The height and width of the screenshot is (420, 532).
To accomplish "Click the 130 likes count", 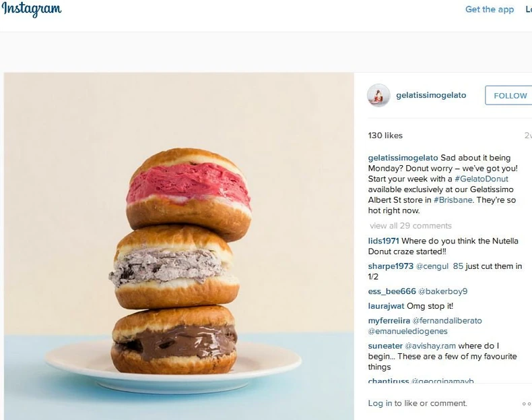I will [385, 136].
